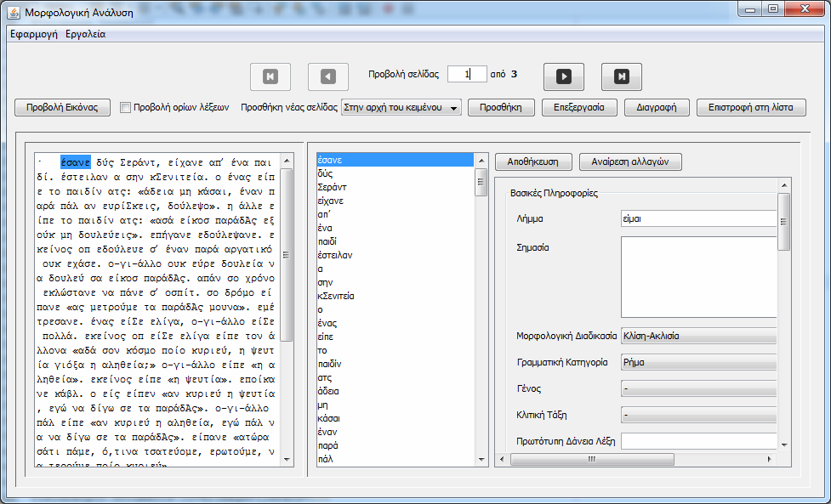Select the word σην in list
The width and height of the screenshot is (831, 504).
tap(395, 283)
